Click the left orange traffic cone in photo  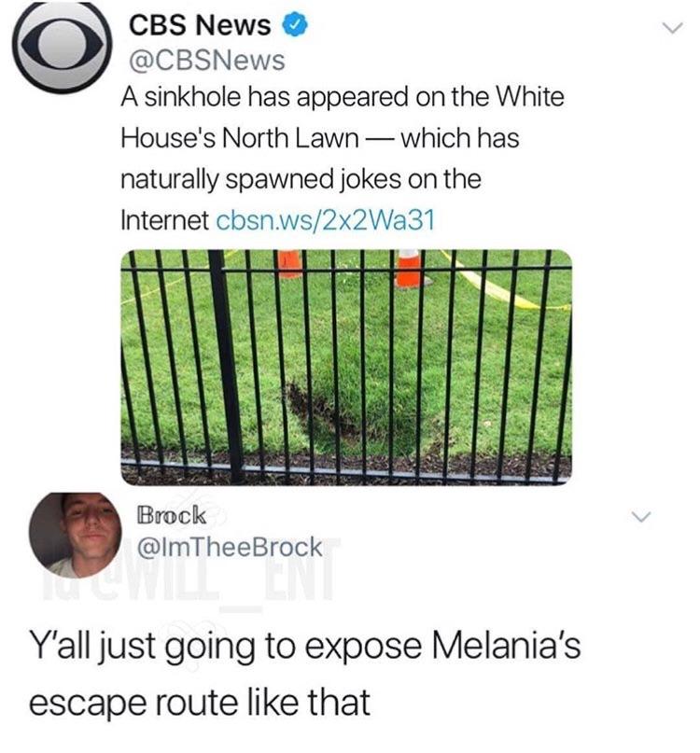pos(289,264)
